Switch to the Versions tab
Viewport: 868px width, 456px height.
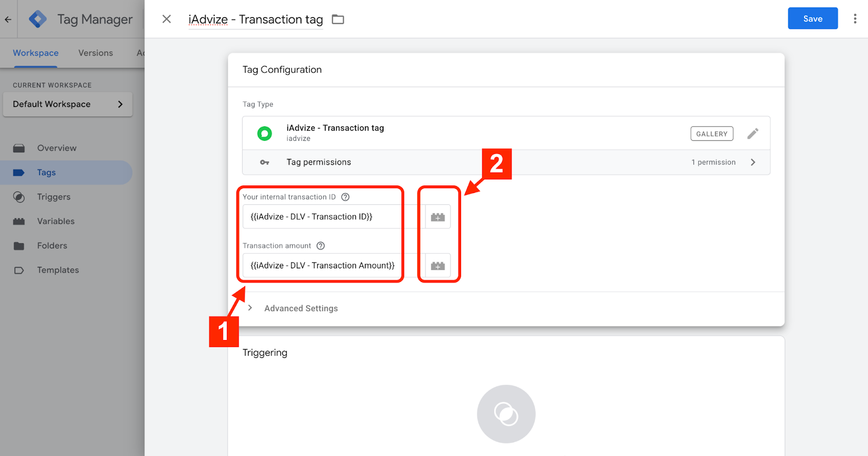point(95,53)
